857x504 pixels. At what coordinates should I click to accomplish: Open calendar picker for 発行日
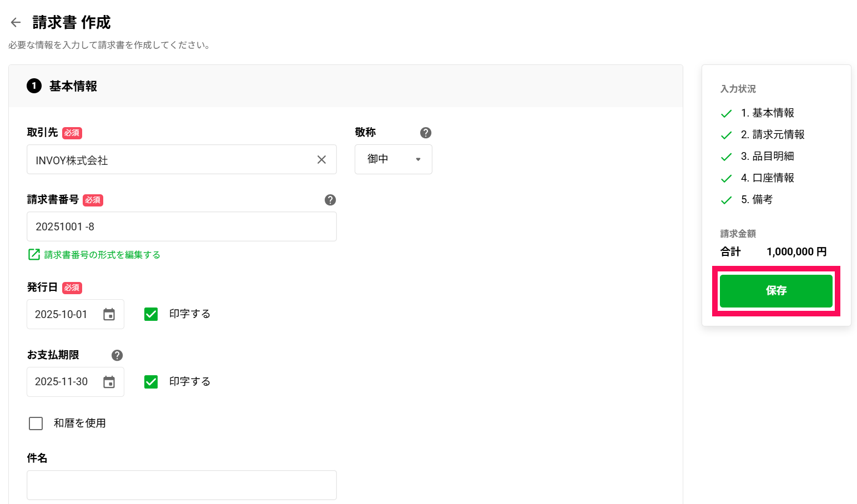(x=109, y=315)
